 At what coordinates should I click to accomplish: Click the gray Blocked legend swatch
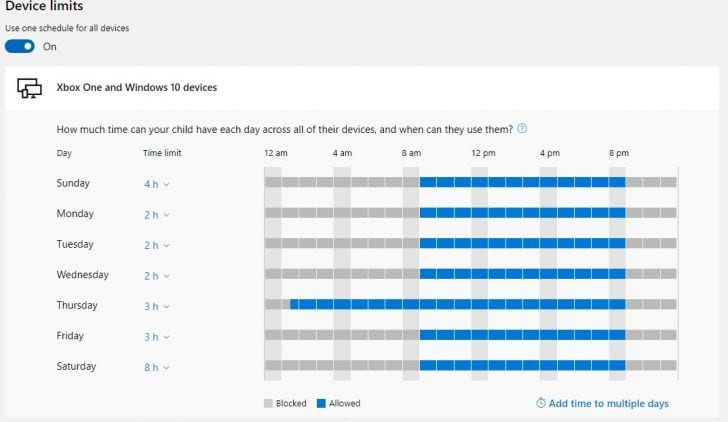(268, 403)
